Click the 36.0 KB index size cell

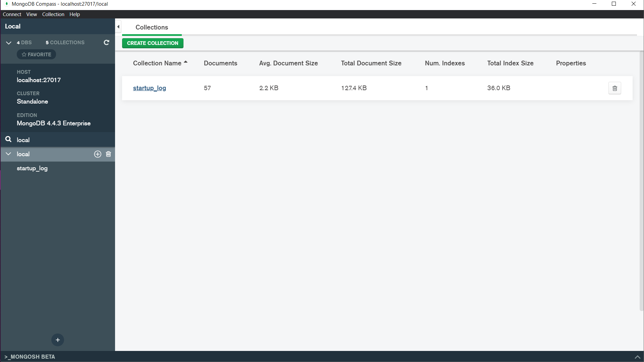tap(499, 88)
